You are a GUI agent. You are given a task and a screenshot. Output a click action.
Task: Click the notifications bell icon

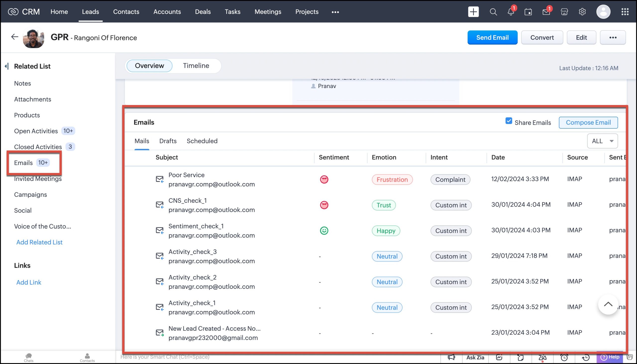pyautogui.click(x=511, y=12)
